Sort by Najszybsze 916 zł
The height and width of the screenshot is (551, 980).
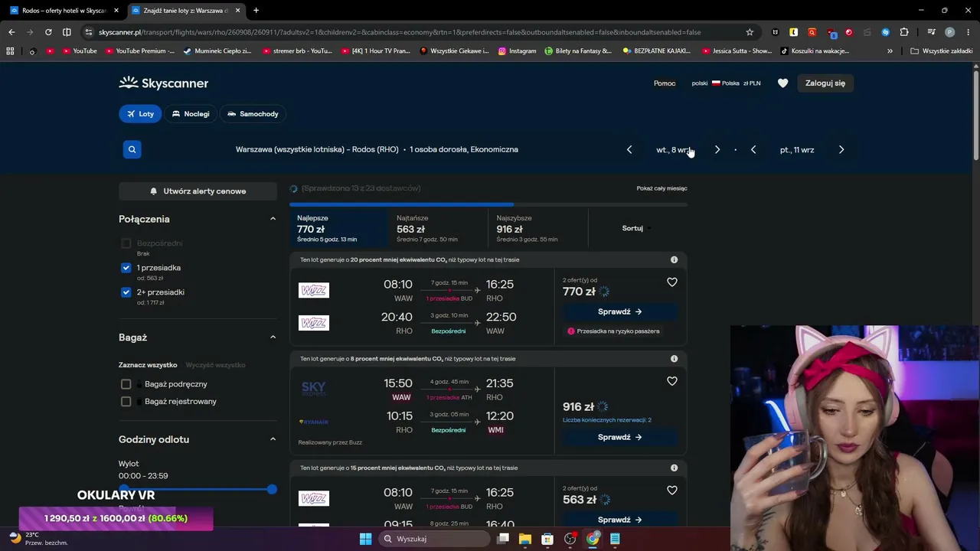pyautogui.click(x=538, y=228)
